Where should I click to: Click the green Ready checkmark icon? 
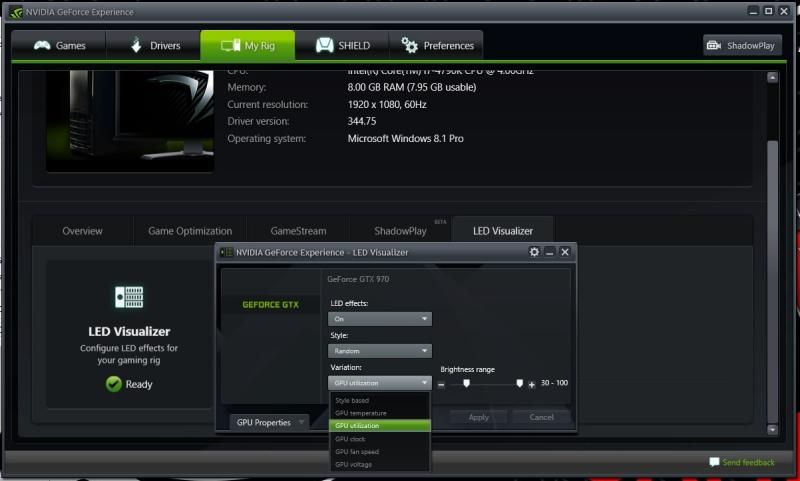114,383
